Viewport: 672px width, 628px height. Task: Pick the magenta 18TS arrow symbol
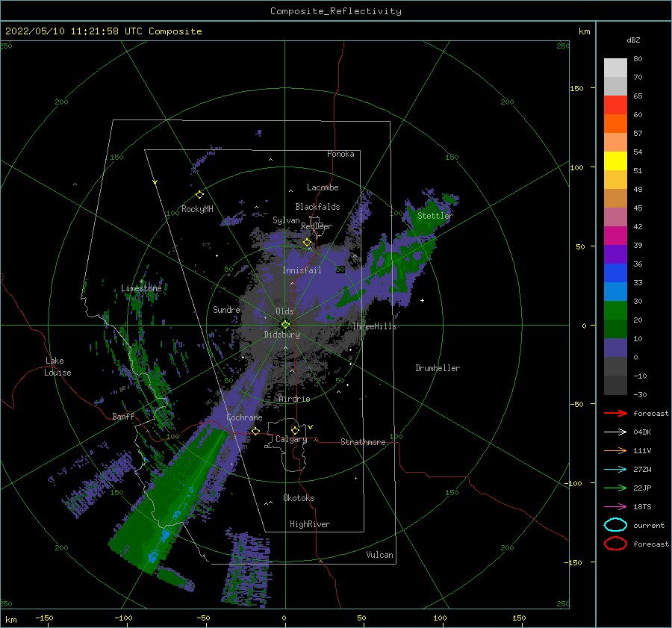[x=615, y=507]
